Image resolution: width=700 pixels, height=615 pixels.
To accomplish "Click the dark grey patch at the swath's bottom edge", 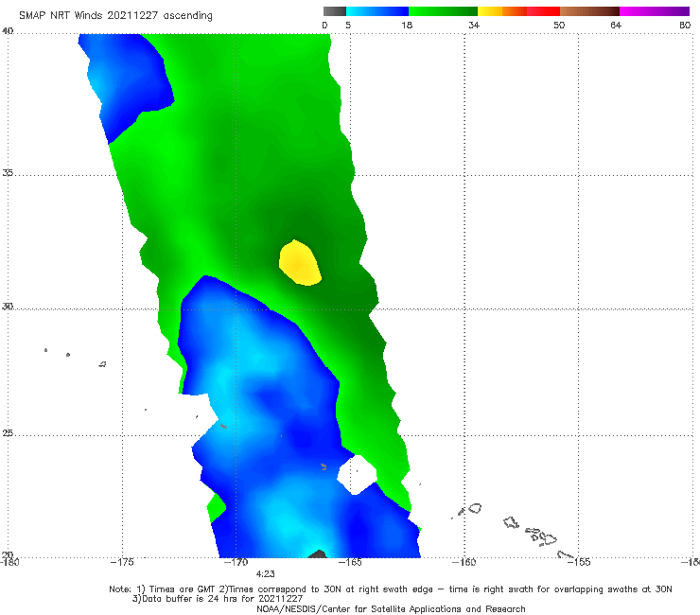I will click(318, 554).
